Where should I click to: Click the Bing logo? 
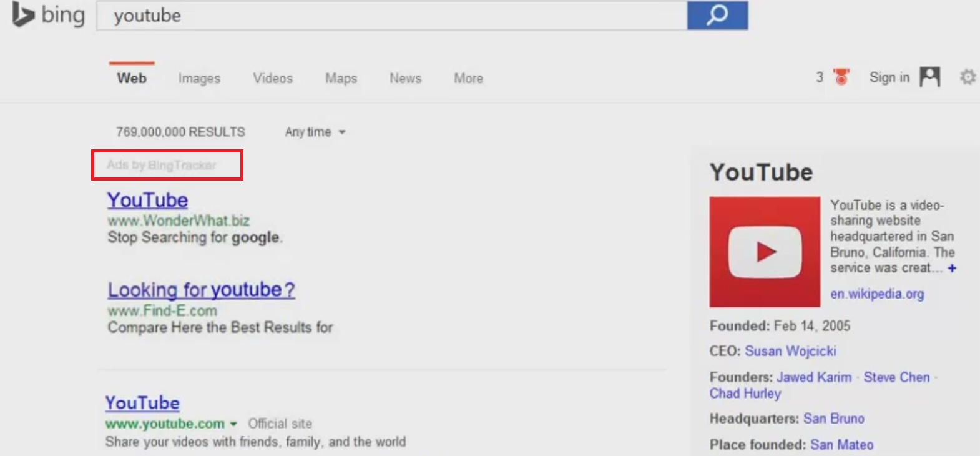(x=49, y=15)
